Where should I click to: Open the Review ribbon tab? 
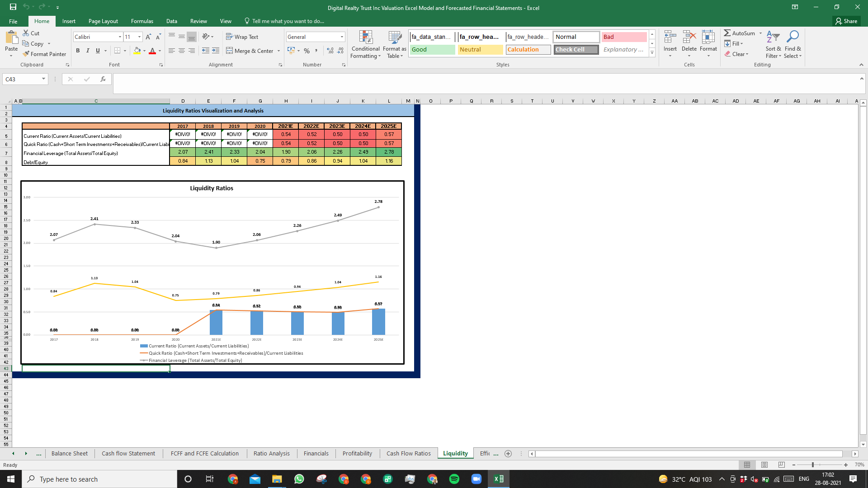point(198,21)
